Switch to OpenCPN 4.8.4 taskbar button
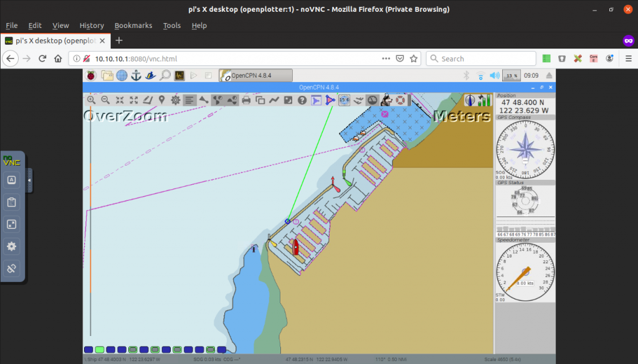Image resolution: width=638 pixels, height=364 pixels. [255, 75]
